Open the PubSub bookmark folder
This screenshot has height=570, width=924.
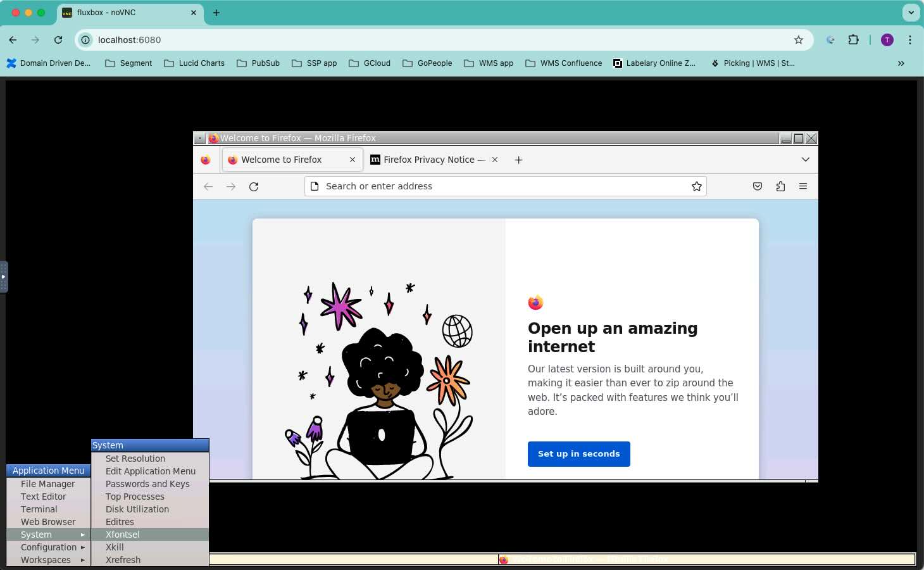[258, 63]
